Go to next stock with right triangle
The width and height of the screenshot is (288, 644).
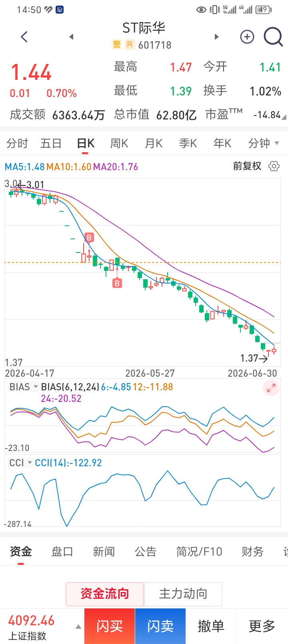pos(216,37)
